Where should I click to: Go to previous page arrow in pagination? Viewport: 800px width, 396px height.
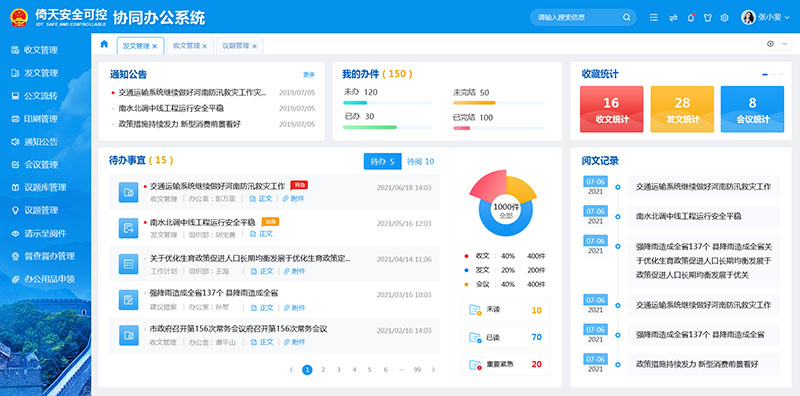(291, 370)
